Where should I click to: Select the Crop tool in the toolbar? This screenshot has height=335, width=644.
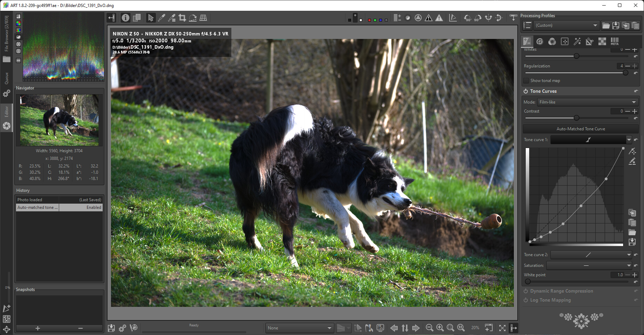tap(182, 18)
